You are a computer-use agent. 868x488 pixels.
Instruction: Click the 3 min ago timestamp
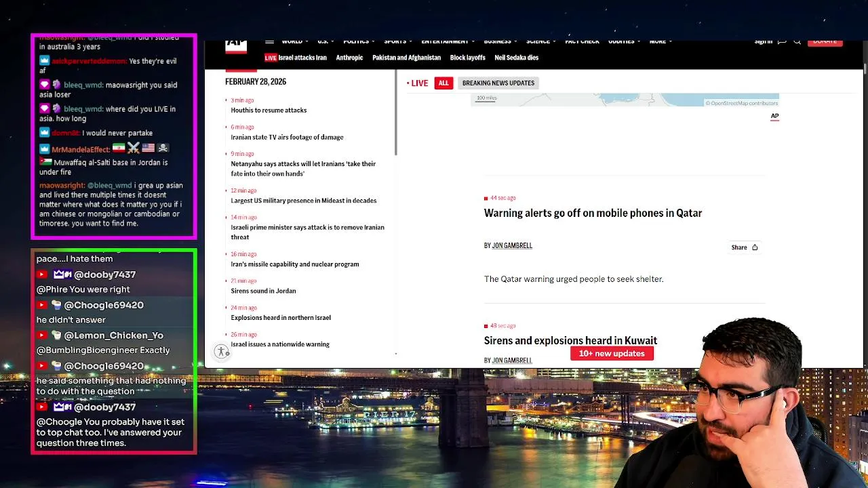click(x=242, y=100)
